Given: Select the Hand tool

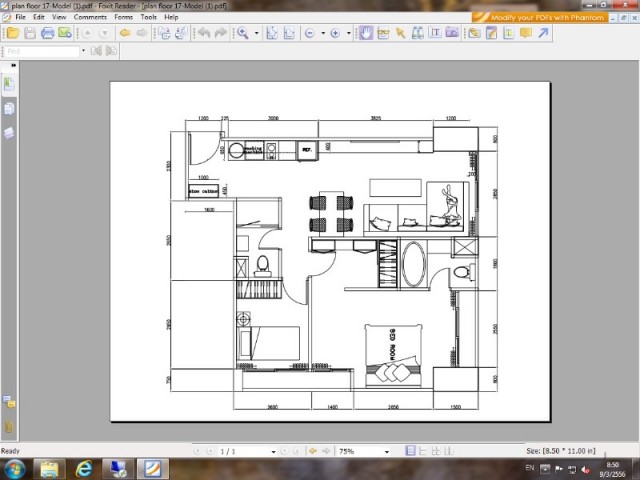Looking at the screenshot, I should [x=366, y=33].
